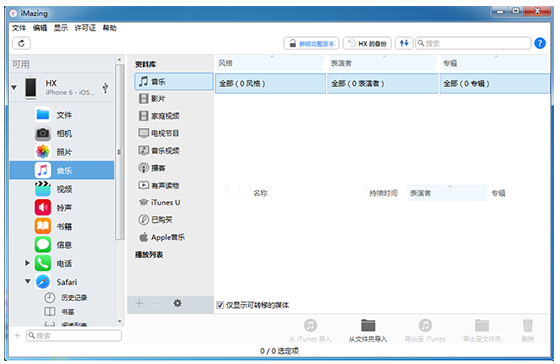The width and height of the screenshot is (560, 364).
Task: Click the top search field
Action: pyautogui.click(x=473, y=43)
